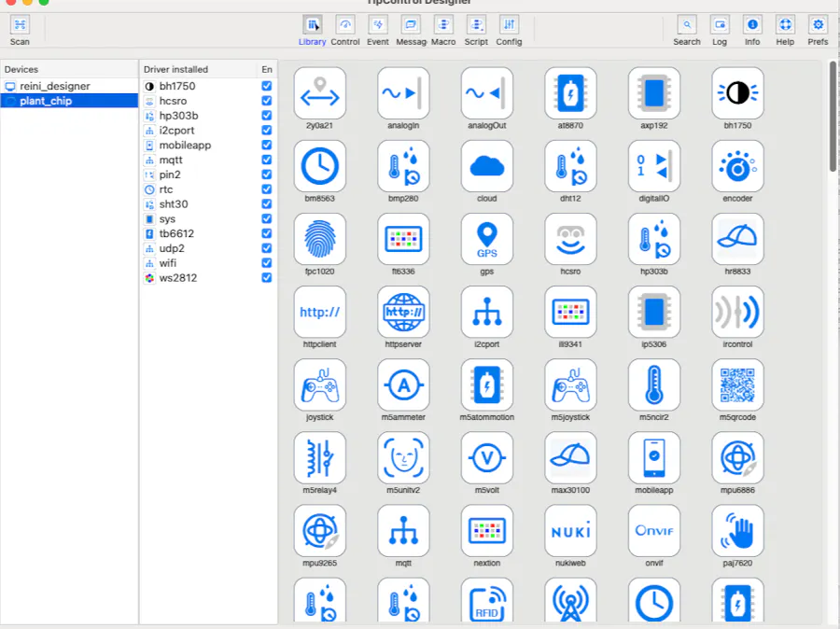Switch to the Control tab
The height and width of the screenshot is (629, 840).
pyautogui.click(x=345, y=25)
